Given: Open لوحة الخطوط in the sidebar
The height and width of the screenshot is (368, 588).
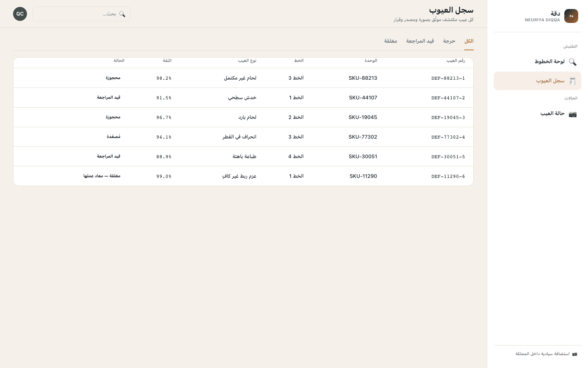Looking at the screenshot, I should (537, 62).
